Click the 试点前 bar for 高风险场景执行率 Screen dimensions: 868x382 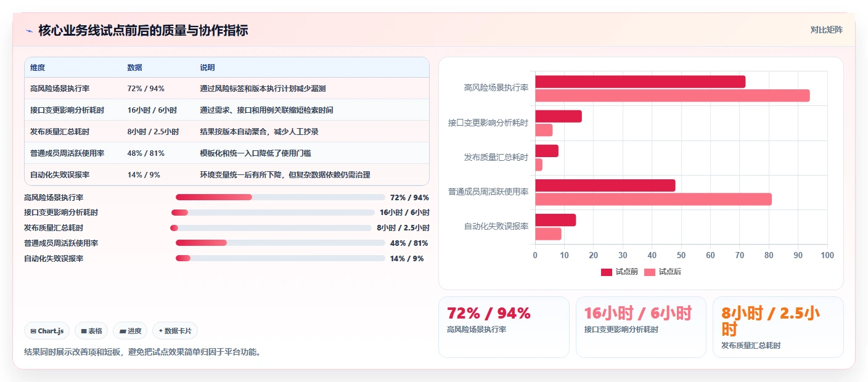(x=640, y=81)
